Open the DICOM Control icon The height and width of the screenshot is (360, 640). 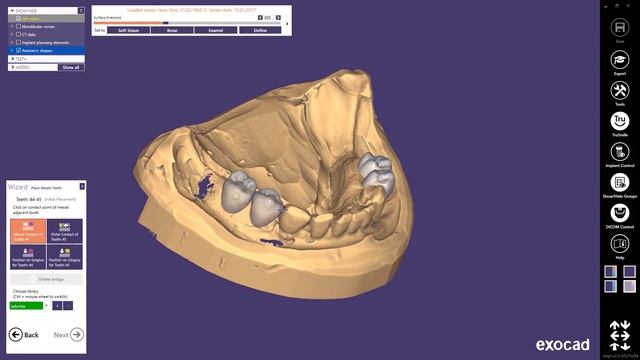click(x=620, y=213)
